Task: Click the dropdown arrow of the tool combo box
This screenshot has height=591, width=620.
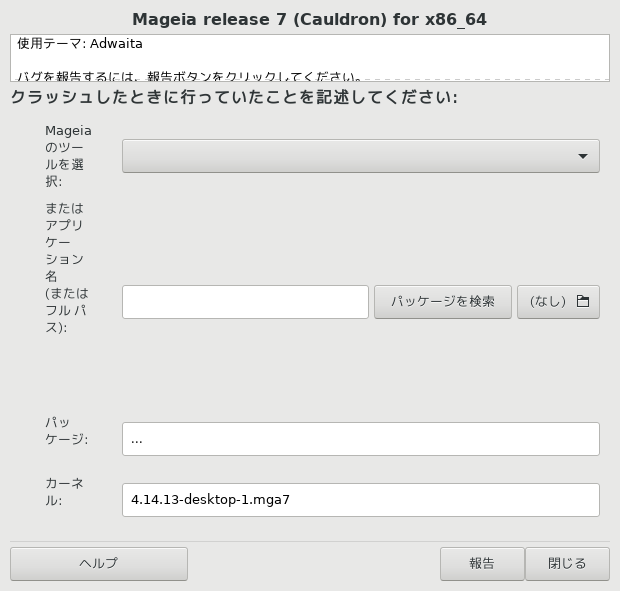Action: pos(582,156)
